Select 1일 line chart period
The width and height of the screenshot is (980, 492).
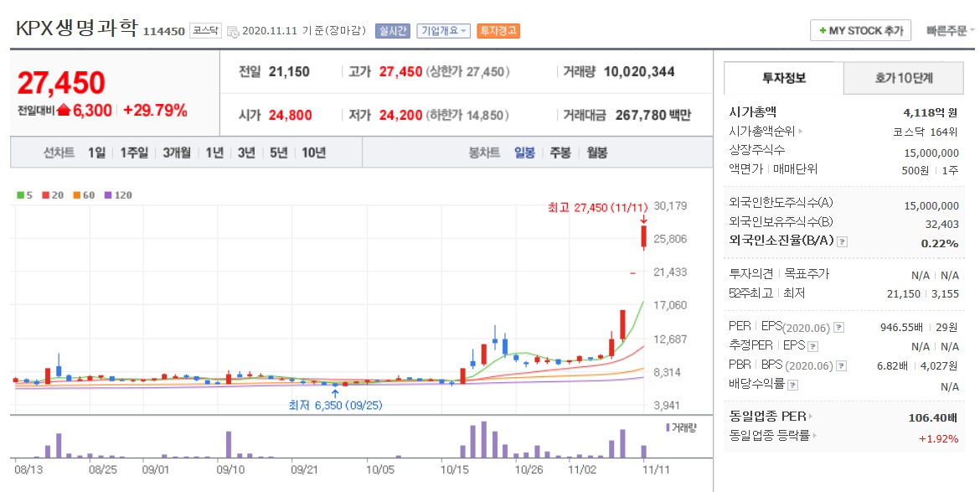coord(97,153)
